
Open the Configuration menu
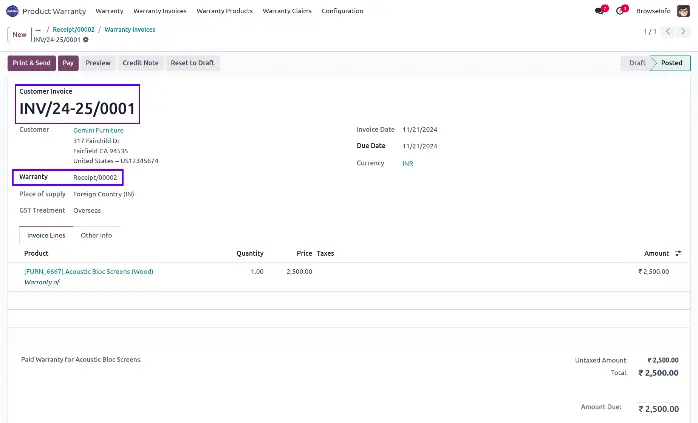(x=342, y=10)
